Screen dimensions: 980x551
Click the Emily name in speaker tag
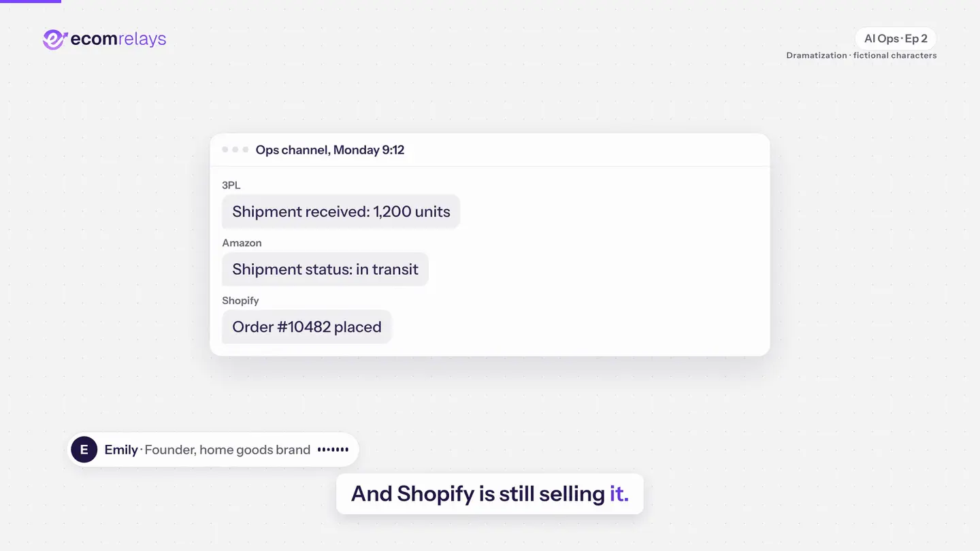121,450
